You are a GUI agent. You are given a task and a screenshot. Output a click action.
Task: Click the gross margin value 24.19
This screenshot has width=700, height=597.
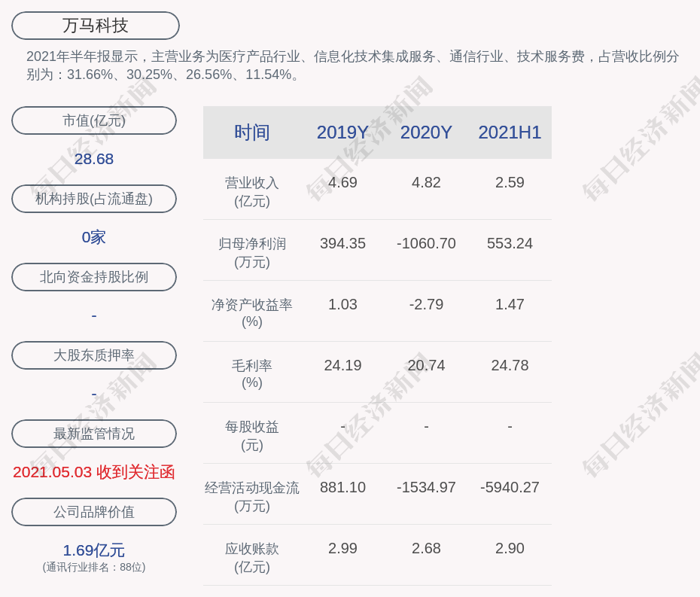point(342,366)
